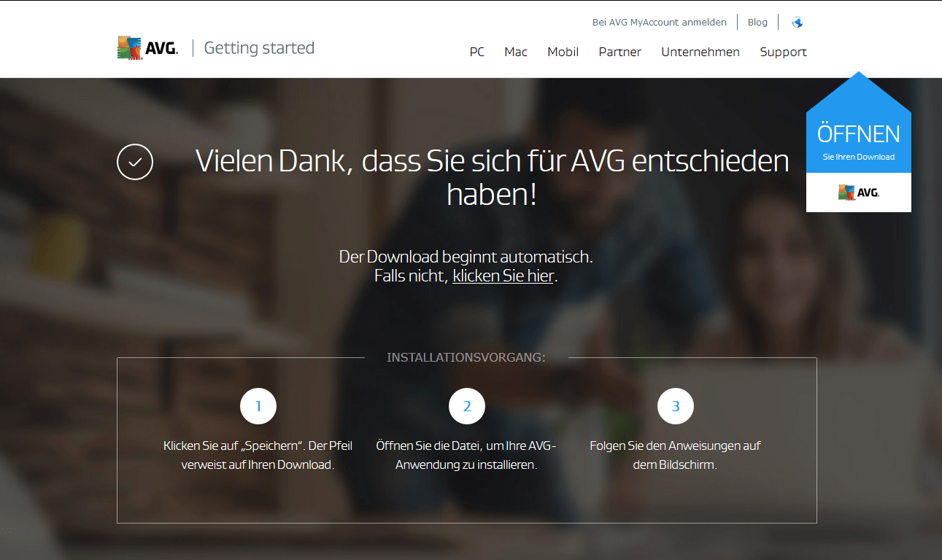Click 'Sie Ihren Download' banner text

click(x=859, y=157)
